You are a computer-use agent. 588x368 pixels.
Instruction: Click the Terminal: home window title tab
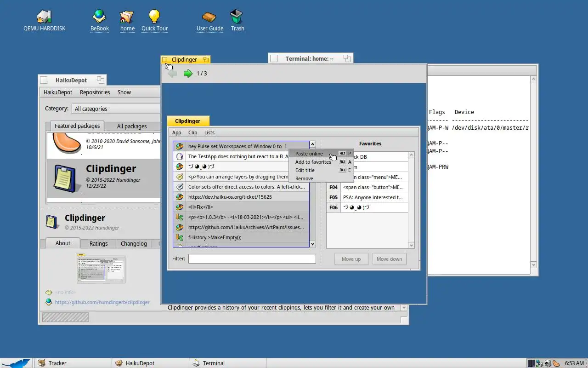point(310,58)
